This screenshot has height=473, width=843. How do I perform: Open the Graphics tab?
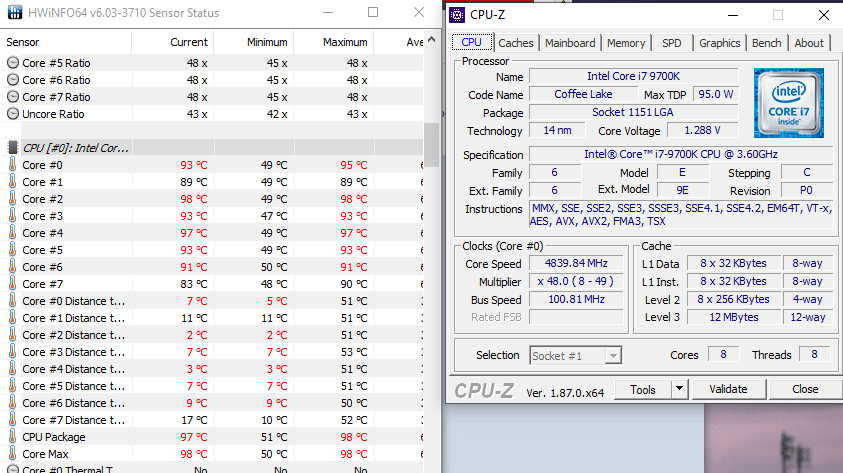tap(719, 43)
